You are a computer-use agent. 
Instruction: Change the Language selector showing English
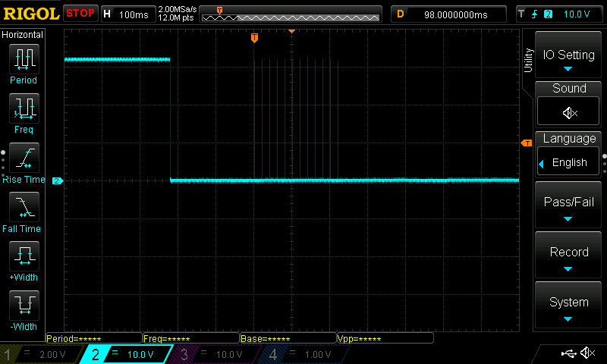568,162
